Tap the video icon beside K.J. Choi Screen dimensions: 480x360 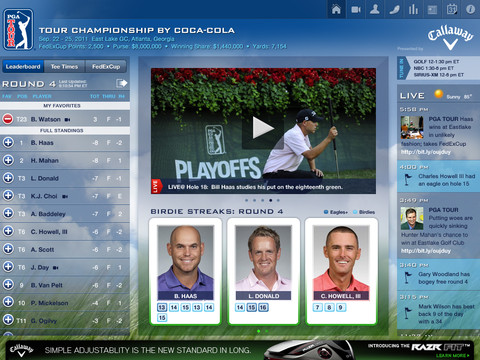point(65,196)
